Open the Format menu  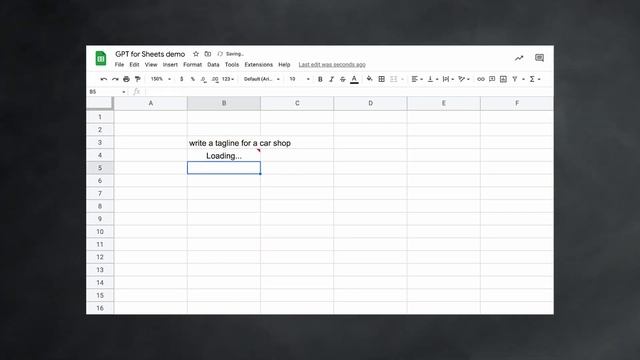(x=193, y=64)
